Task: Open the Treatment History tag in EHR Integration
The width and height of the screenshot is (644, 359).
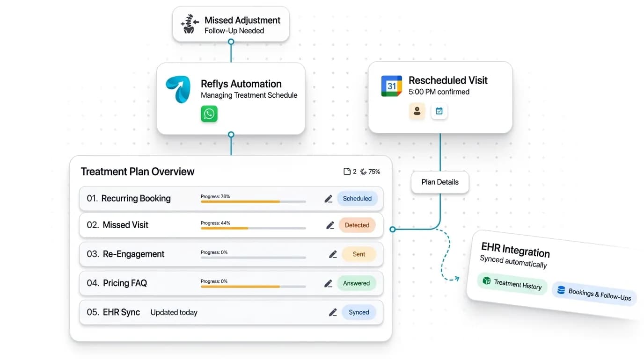Action: click(512, 283)
